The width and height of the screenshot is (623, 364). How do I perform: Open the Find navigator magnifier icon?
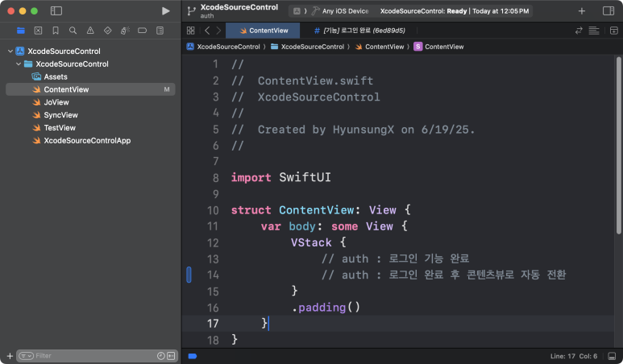click(73, 31)
